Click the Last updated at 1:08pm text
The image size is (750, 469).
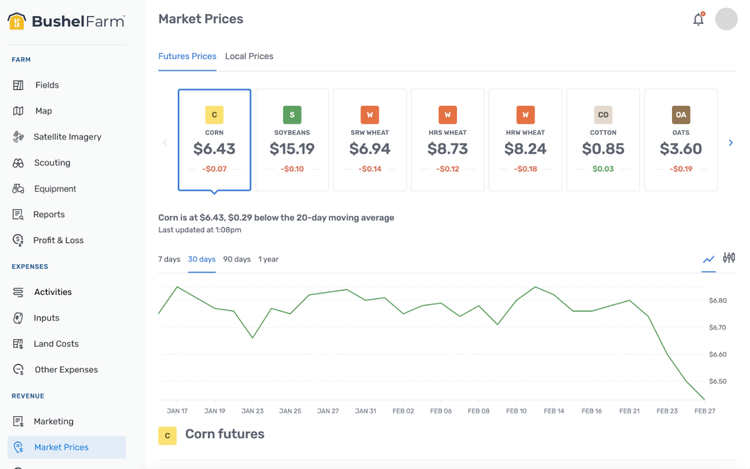[199, 230]
